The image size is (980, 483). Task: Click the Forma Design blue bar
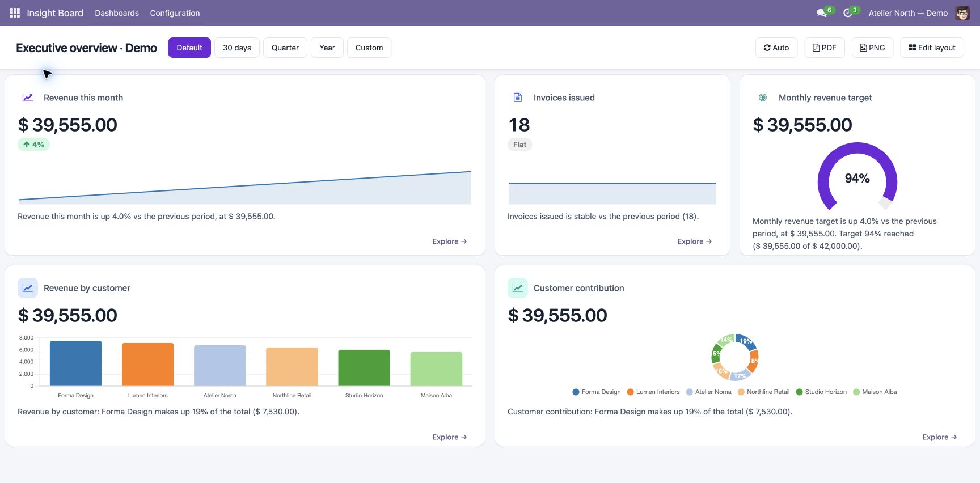(76, 363)
